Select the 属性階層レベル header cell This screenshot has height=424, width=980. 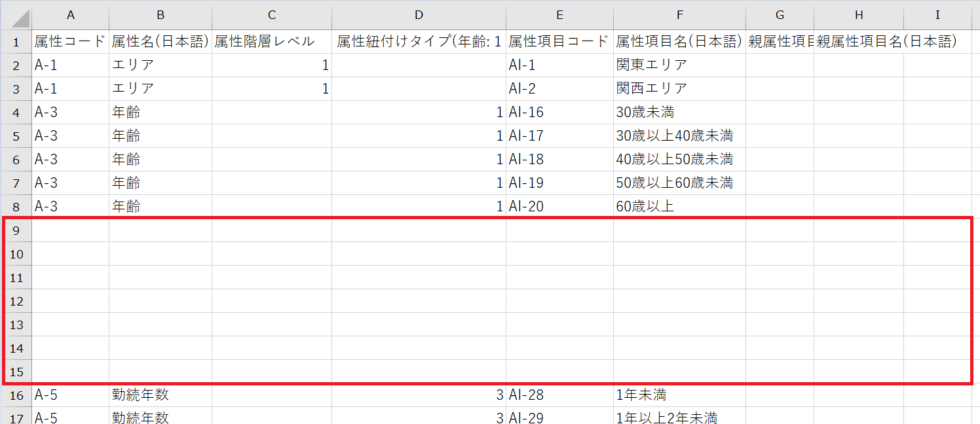(271, 42)
